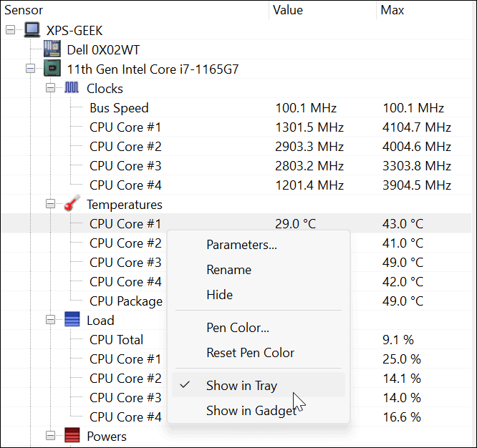Click the blue Load group icon
The image size is (477, 448).
[72, 320]
